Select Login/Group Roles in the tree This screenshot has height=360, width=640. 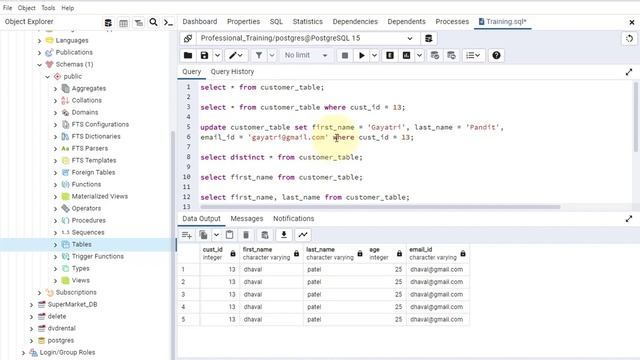(67, 353)
